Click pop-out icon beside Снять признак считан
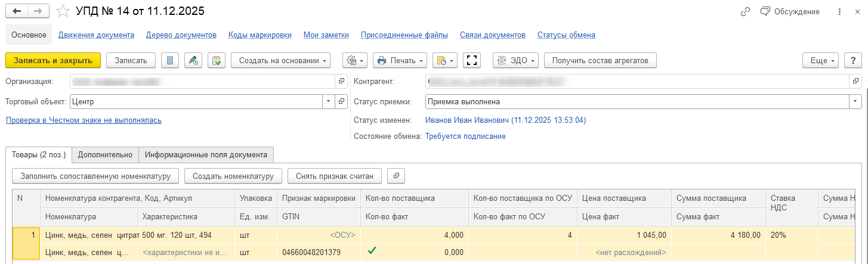This screenshot has height=264, width=868. pyautogui.click(x=396, y=176)
